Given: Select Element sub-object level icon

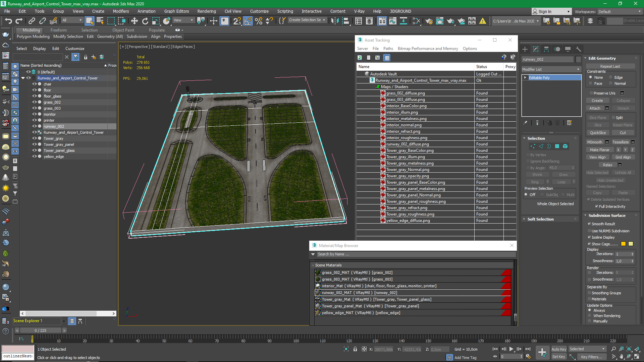Looking at the screenshot, I should coord(565,146).
